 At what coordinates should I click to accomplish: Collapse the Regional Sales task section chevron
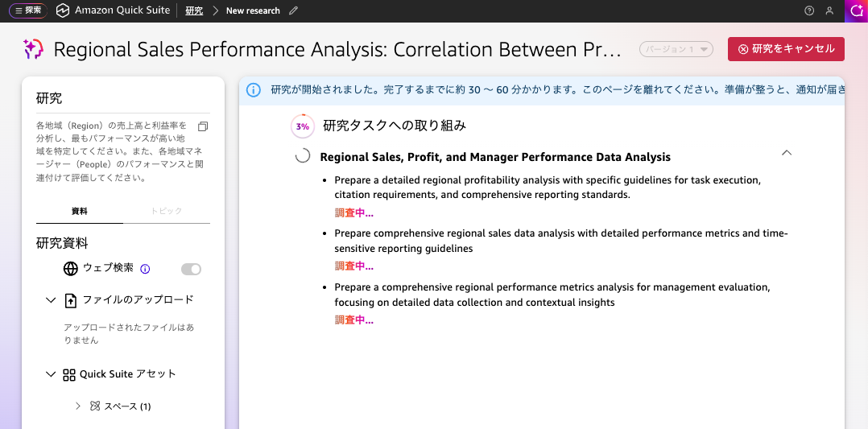[787, 153]
